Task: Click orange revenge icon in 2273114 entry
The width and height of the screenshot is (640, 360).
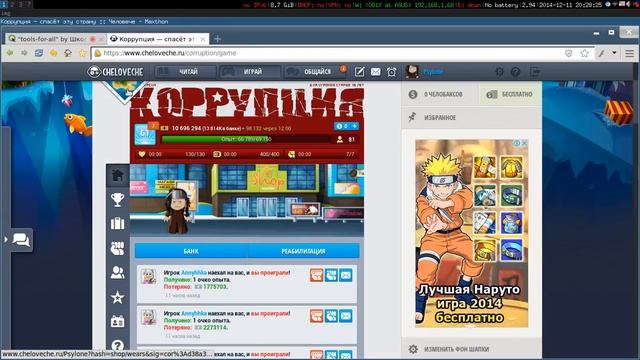Action: pos(316,316)
